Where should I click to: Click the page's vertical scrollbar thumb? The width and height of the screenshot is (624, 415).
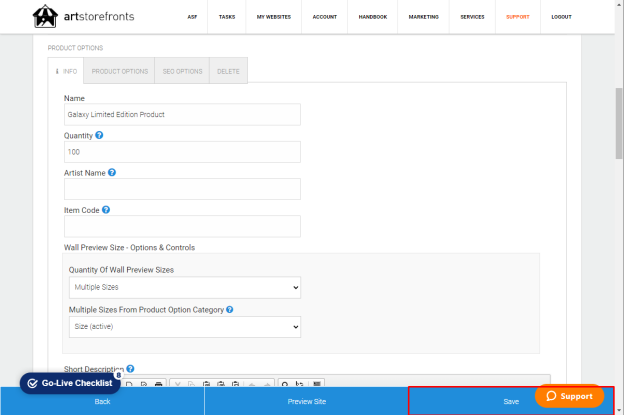click(619, 123)
